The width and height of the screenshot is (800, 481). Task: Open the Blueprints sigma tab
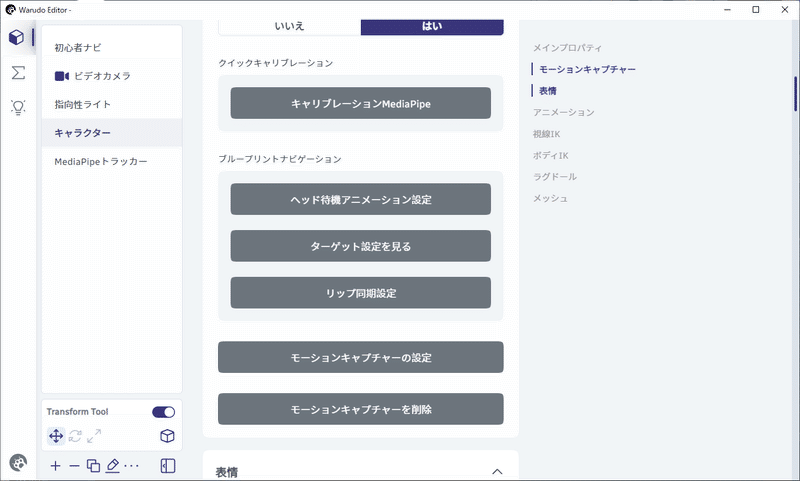[18, 72]
